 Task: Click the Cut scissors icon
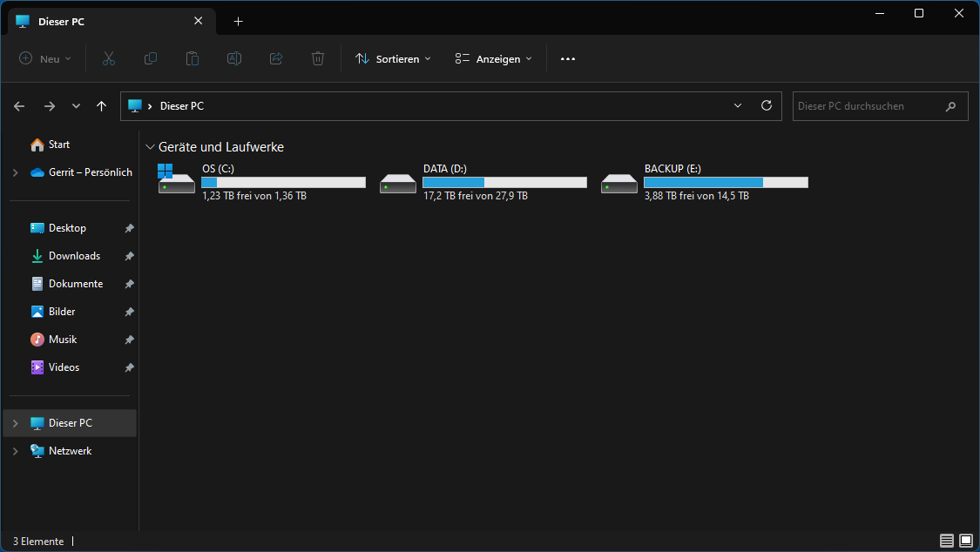tap(109, 58)
